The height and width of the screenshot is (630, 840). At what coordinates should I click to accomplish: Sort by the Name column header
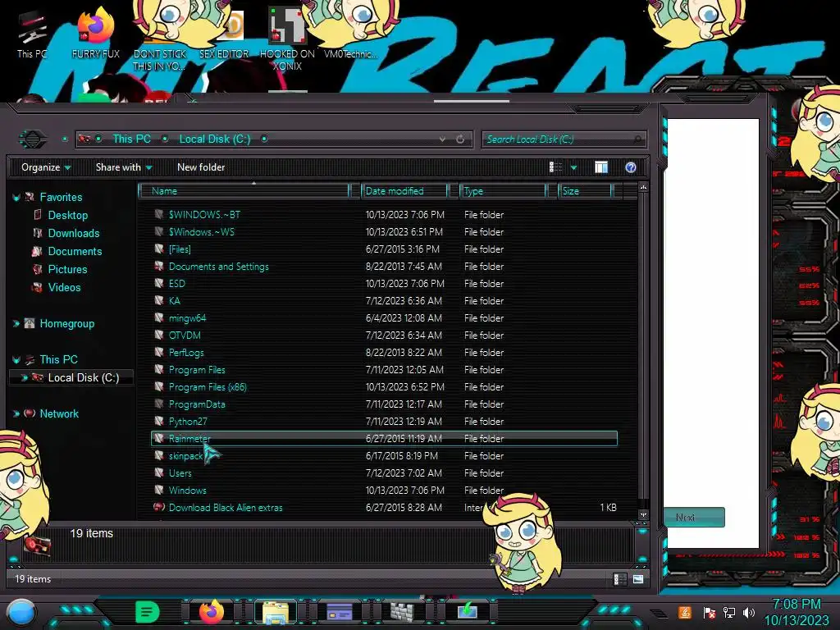(x=244, y=191)
